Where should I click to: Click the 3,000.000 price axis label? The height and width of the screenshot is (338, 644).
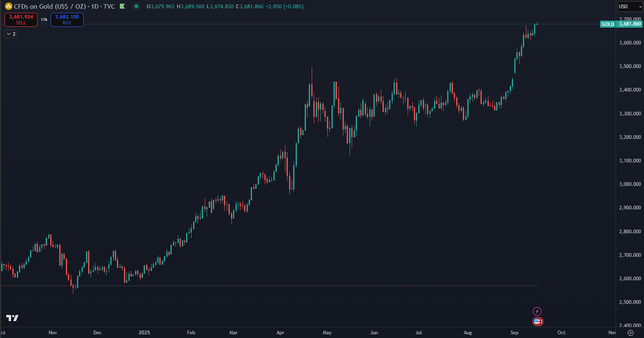coord(630,184)
